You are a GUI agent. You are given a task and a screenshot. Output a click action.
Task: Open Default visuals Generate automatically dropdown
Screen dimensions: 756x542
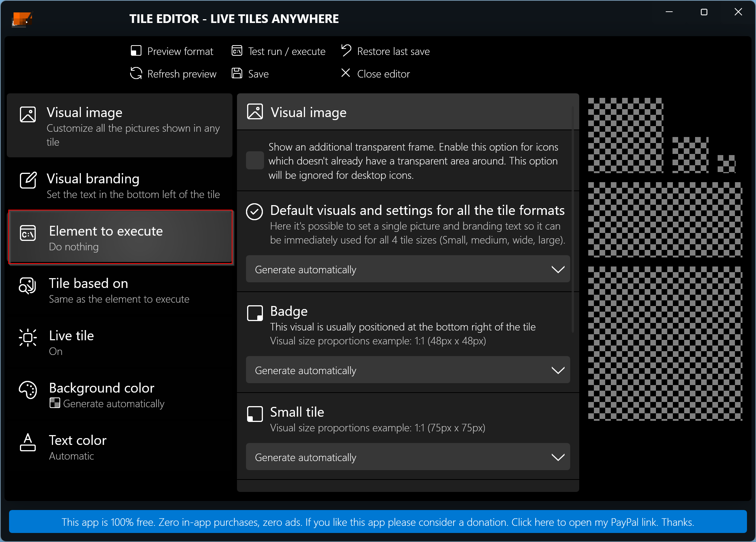(x=408, y=269)
